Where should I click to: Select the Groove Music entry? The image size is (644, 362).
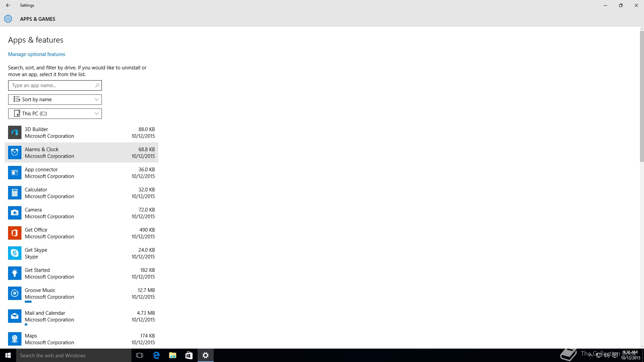coord(82,295)
